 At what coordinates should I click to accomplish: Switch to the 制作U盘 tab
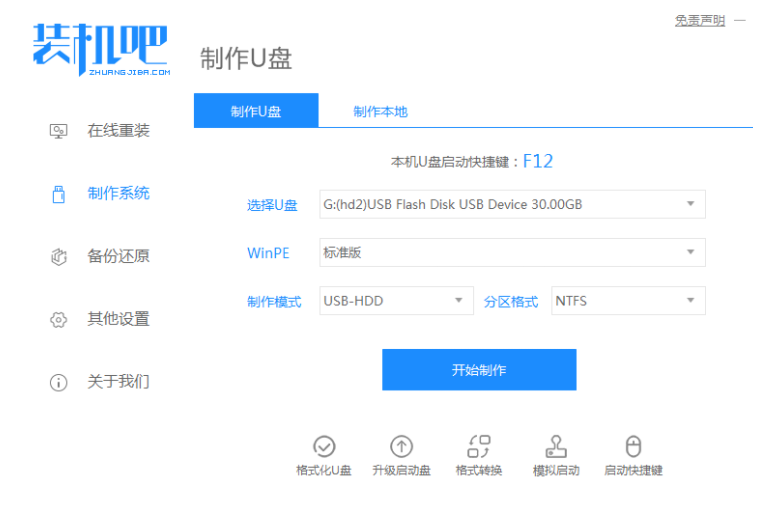pos(256,111)
